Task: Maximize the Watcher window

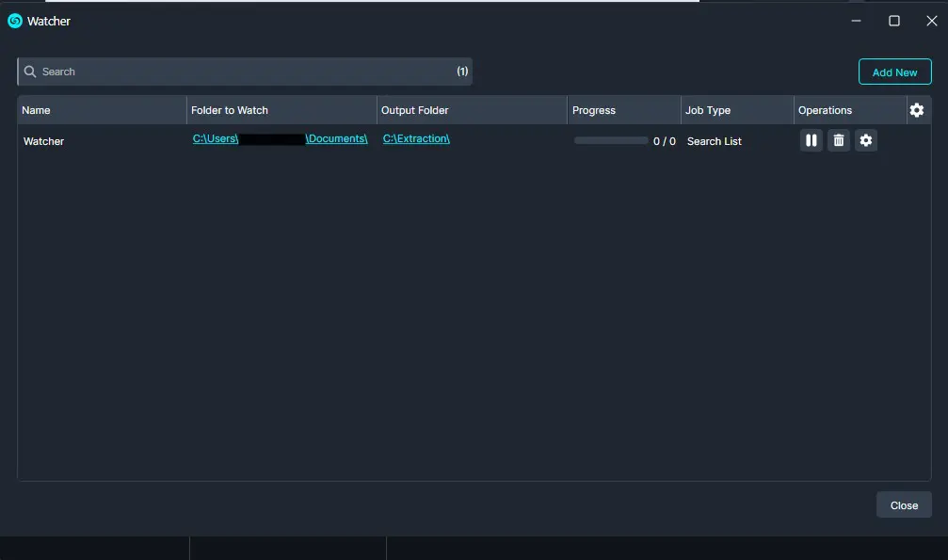Action: 894,21
